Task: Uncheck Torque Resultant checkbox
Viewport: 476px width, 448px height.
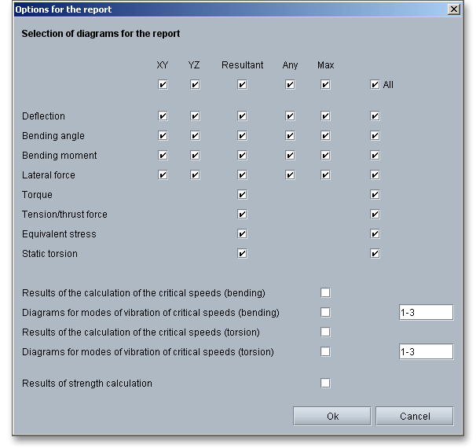Action: coord(242,195)
